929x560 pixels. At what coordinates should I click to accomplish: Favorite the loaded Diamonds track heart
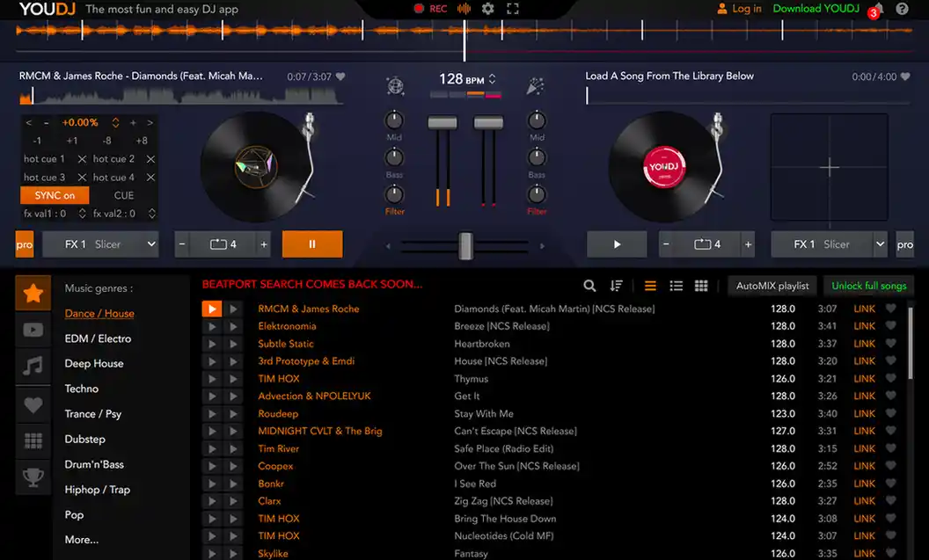(x=340, y=76)
